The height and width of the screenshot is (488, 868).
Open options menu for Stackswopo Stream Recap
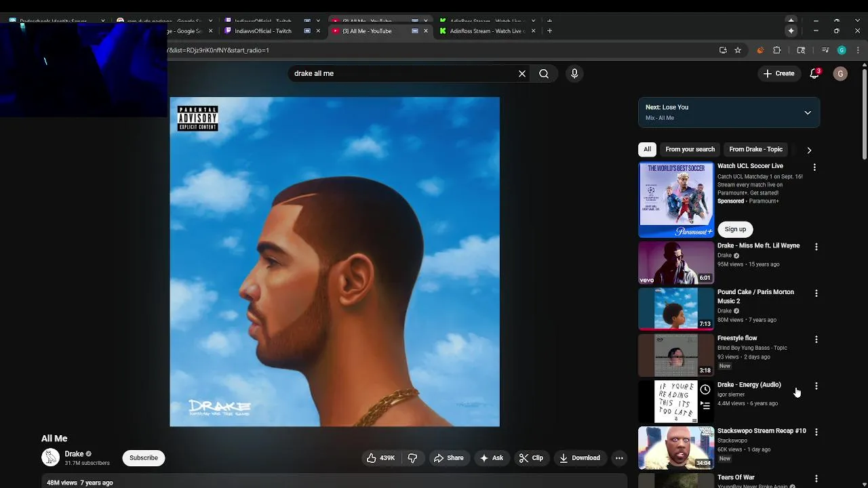816,432
